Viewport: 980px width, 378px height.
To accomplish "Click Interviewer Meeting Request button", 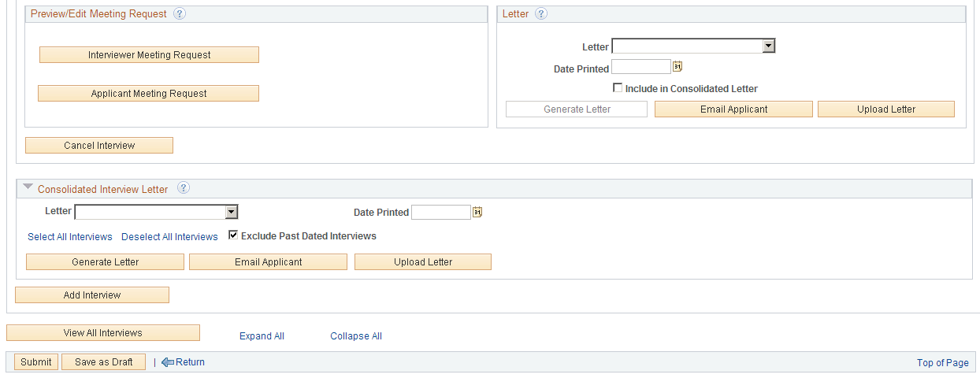I will pyautogui.click(x=149, y=55).
